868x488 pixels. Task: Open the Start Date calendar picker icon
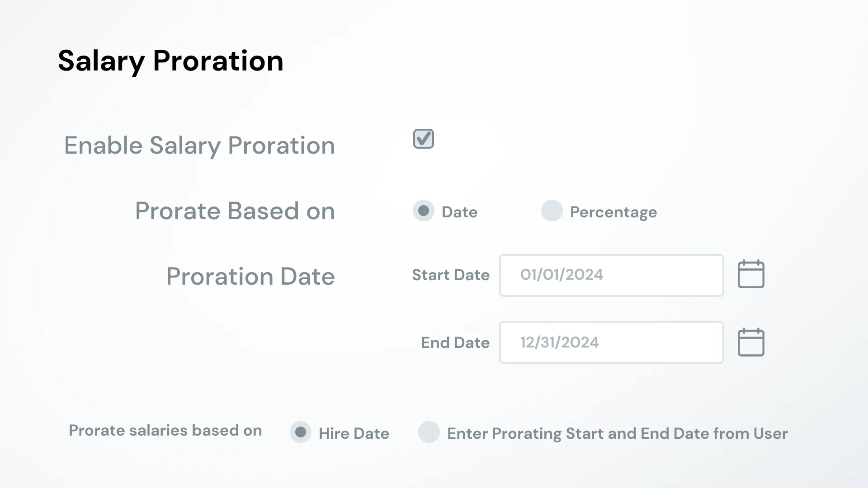[x=751, y=274]
